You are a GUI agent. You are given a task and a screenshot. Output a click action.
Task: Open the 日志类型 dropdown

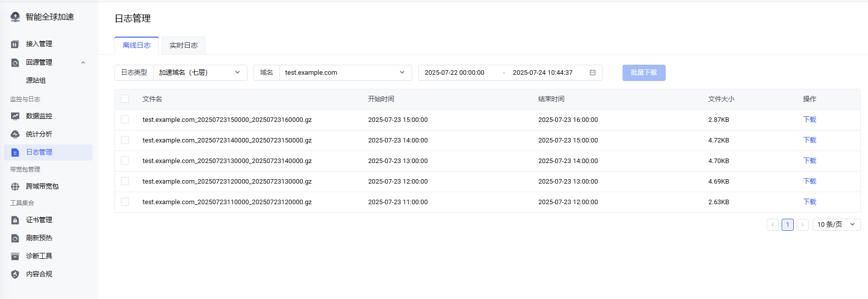[199, 73]
